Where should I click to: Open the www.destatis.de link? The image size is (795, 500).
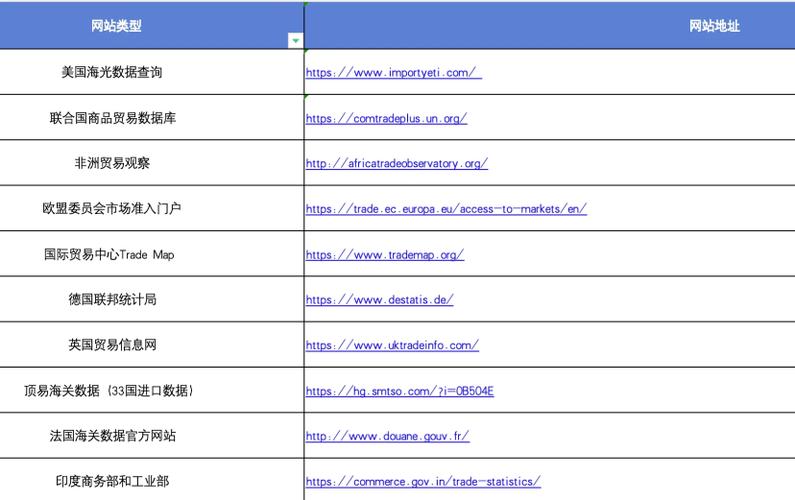[379, 300]
